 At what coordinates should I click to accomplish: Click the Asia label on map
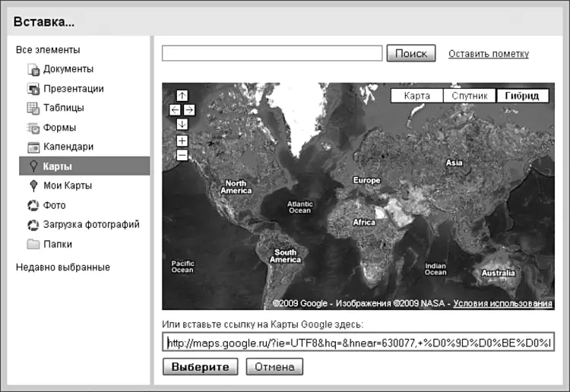tap(454, 163)
